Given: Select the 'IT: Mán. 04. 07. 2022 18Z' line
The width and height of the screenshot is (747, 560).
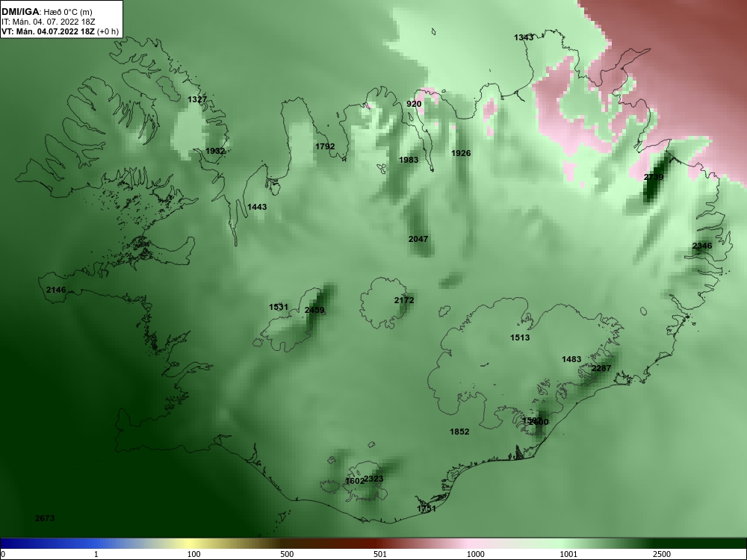Looking at the screenshot, I should 48,22.
